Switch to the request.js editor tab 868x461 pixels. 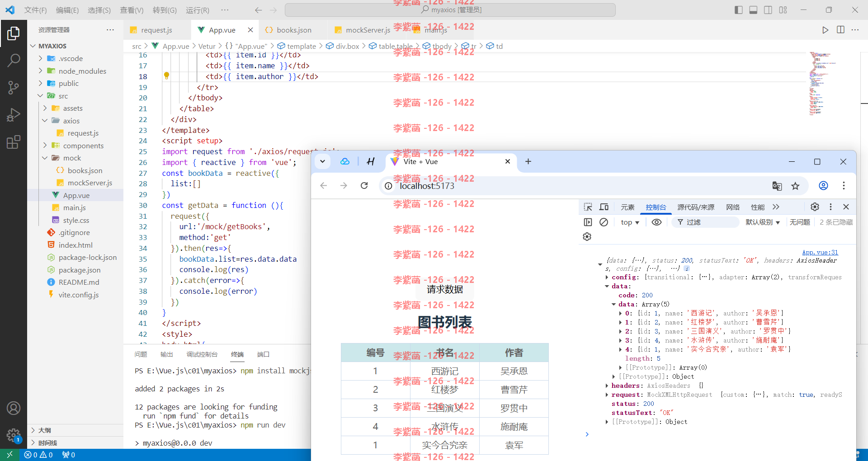[156, 30]
